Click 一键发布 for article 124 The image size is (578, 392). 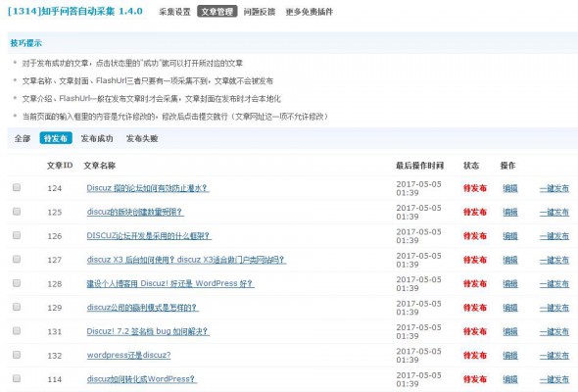(x=554, y=188)
